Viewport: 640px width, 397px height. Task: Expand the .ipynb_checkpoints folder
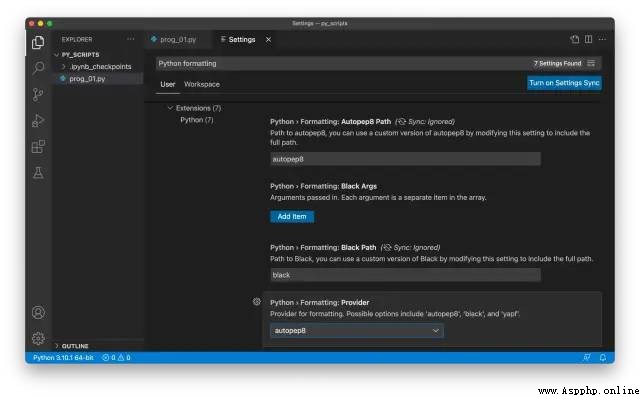[x=64, y=67]
